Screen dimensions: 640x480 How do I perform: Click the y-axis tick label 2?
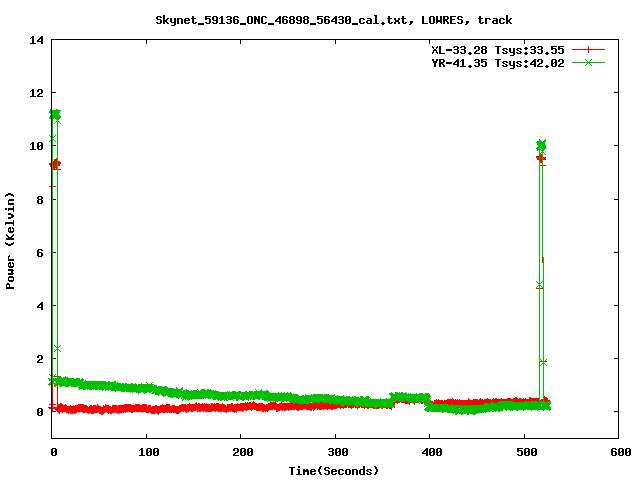[x=40, y=359]
